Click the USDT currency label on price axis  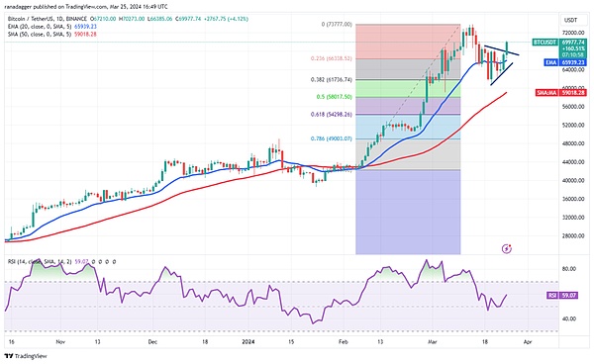coord(570,20)
